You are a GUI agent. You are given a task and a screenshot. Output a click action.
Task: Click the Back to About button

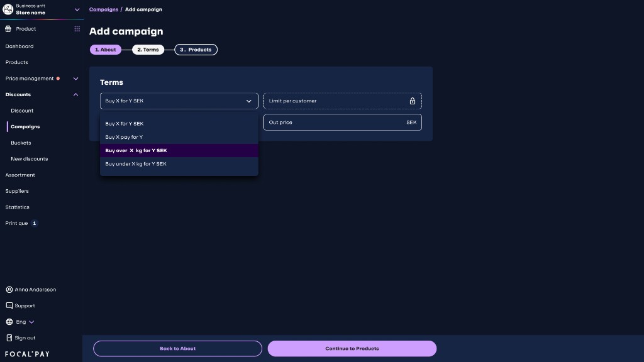point(177,348)
